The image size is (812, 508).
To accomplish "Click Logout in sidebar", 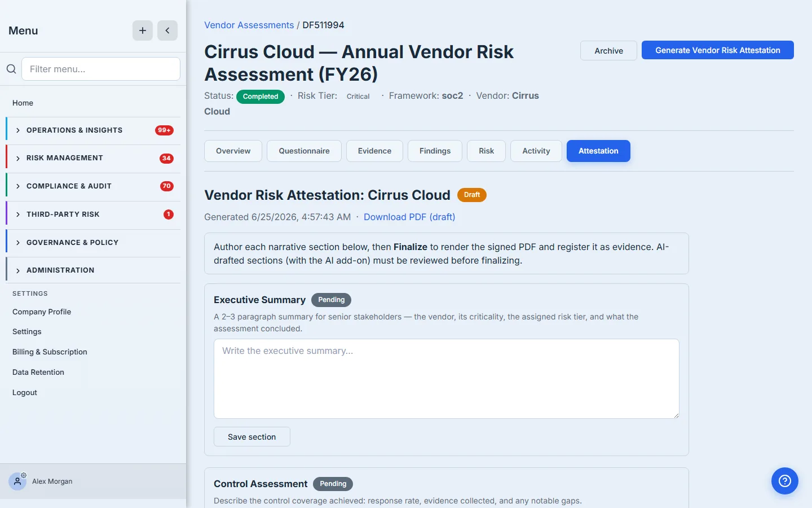I will coord(25,392).
